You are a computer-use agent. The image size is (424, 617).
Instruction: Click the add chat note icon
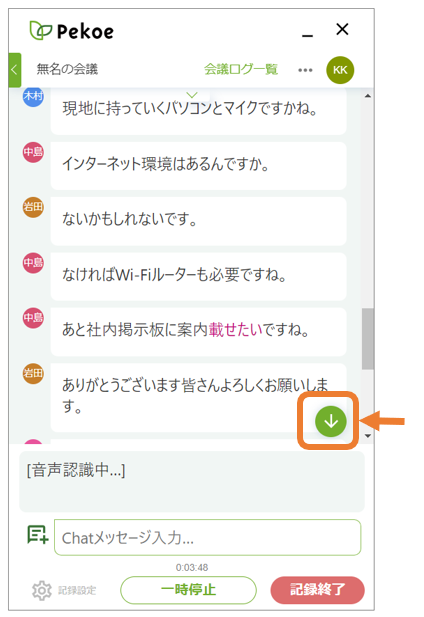pos(38,535)
